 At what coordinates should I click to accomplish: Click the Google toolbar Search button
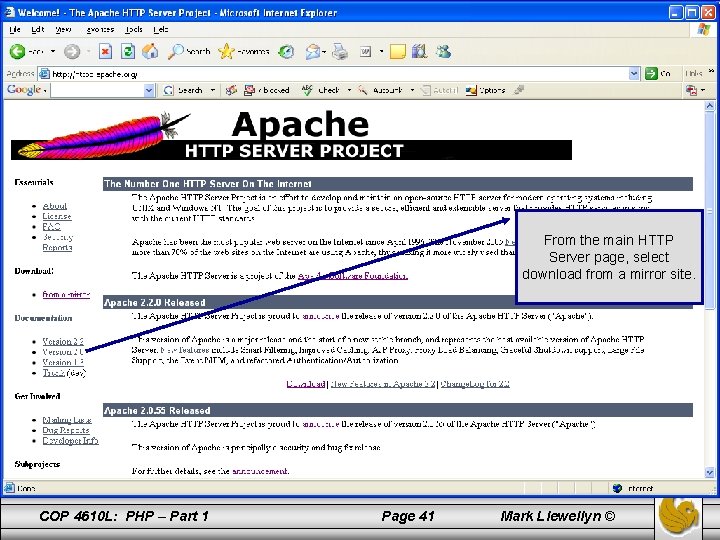point(184,90)
